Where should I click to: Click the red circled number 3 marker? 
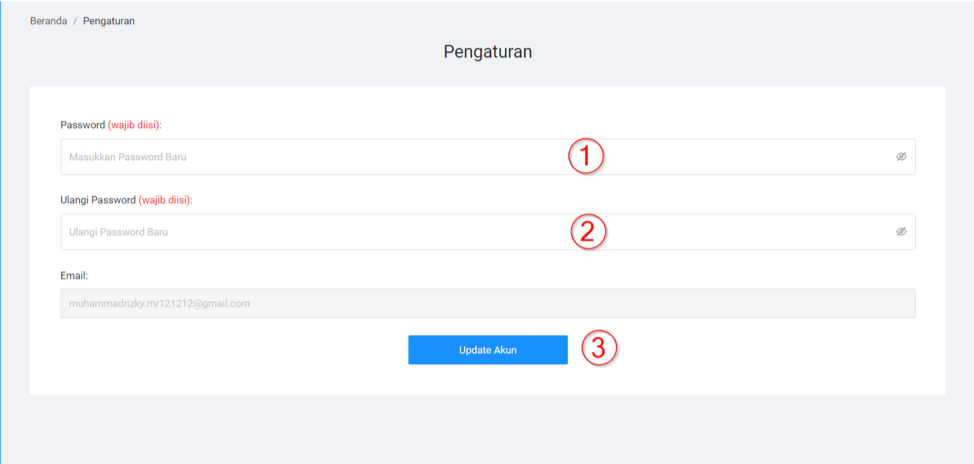pyautogui.click(x=599, y=348)
